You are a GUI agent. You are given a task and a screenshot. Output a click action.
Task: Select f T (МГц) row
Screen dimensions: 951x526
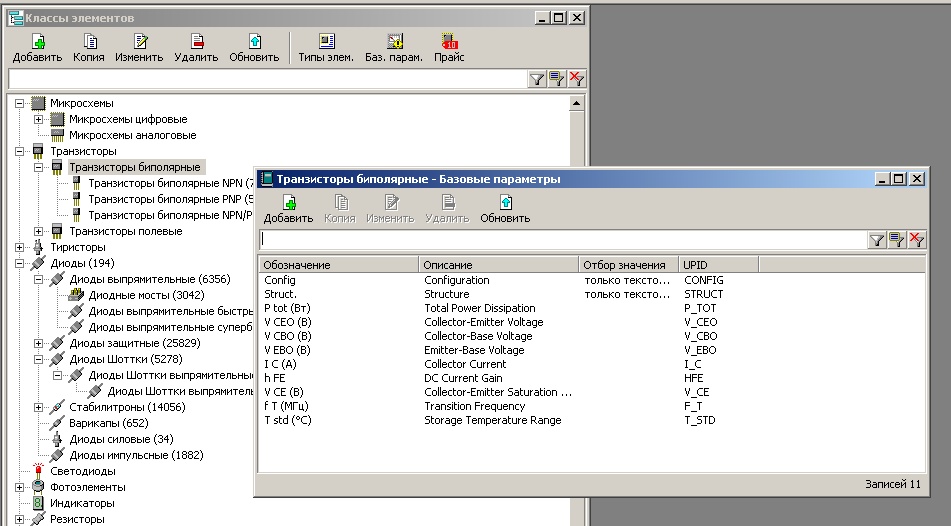pos(591,406)
